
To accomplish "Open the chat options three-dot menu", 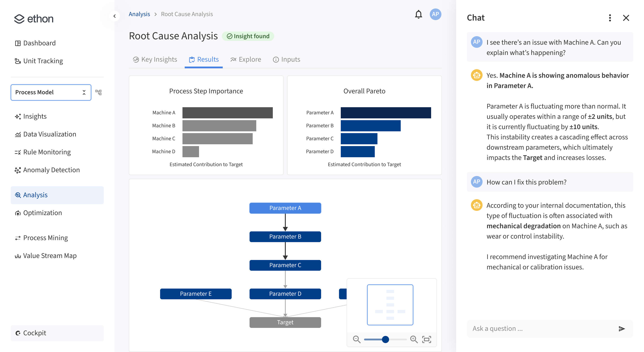I will click(610, 18).
